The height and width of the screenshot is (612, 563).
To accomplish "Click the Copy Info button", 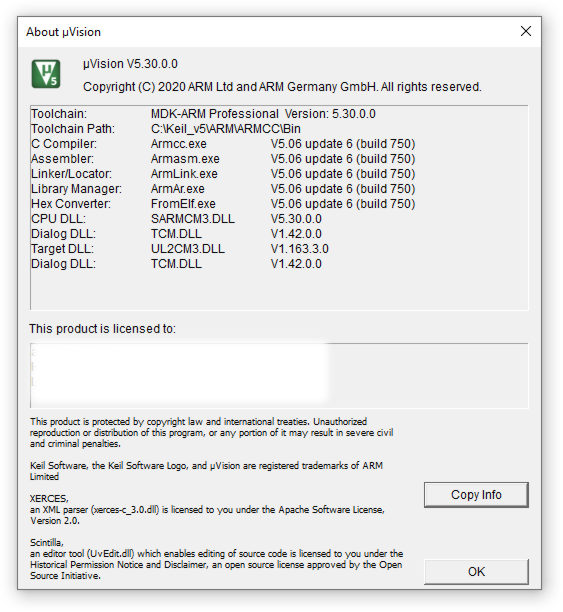I will [476, 495].
